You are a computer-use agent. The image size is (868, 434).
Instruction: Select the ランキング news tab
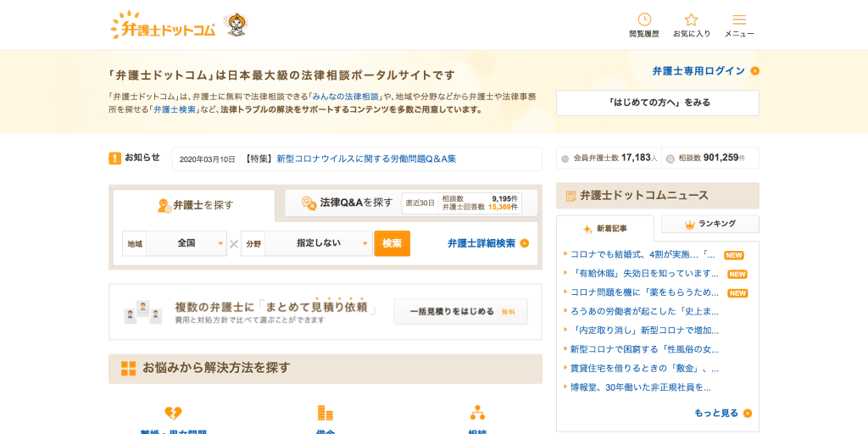(710, 224)
